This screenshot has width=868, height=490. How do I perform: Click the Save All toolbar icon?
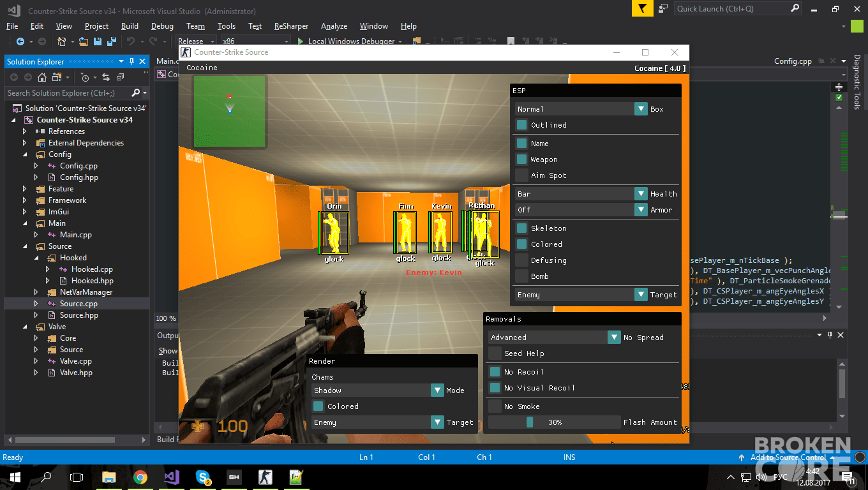pos(111,41)
